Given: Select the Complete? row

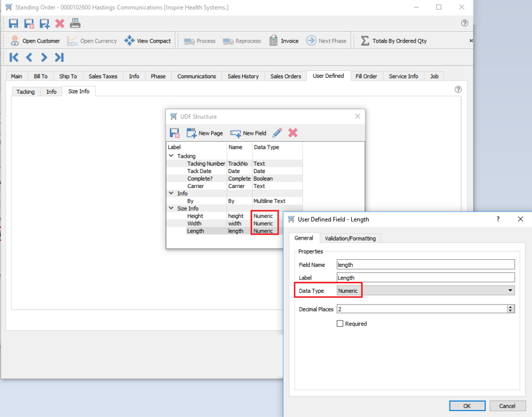Looking at the screenshot, I should point(235,178).
